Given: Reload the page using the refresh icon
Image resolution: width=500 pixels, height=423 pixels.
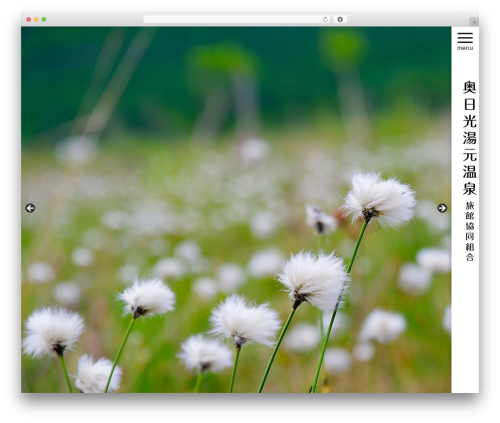Looking at the screenshot, I should tap(325, 20).
